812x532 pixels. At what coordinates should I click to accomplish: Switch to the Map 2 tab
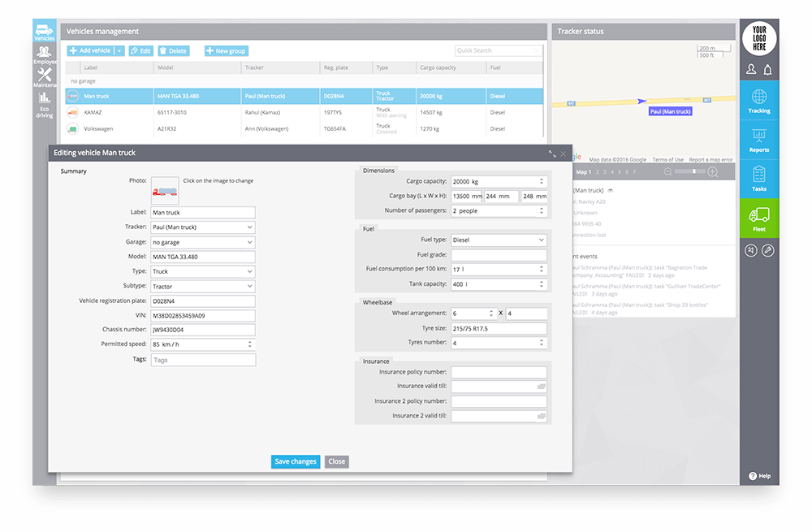point(598,171)
